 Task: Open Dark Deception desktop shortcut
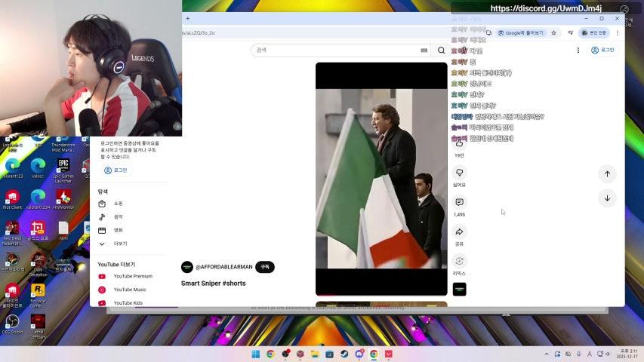(x=38, y=265)
